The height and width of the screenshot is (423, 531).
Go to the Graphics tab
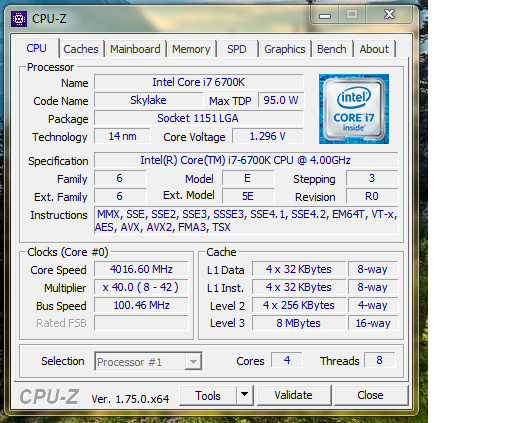[x=284, y=49]
